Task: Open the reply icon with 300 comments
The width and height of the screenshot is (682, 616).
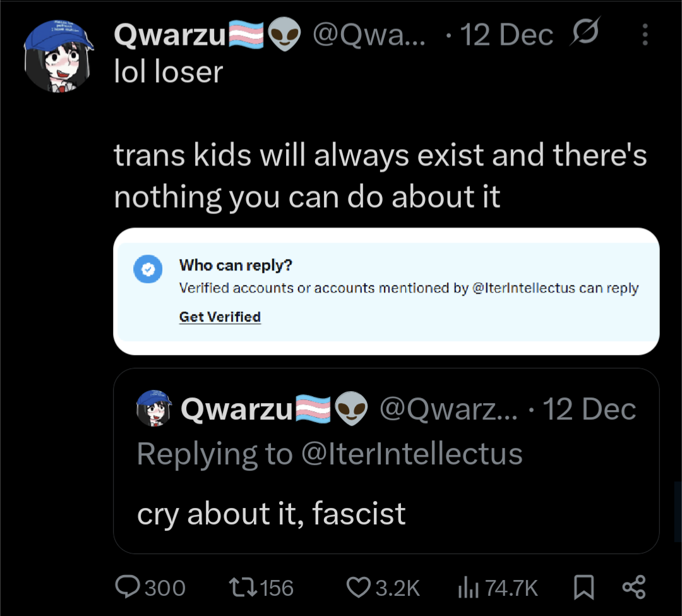Action: [130, 588]
